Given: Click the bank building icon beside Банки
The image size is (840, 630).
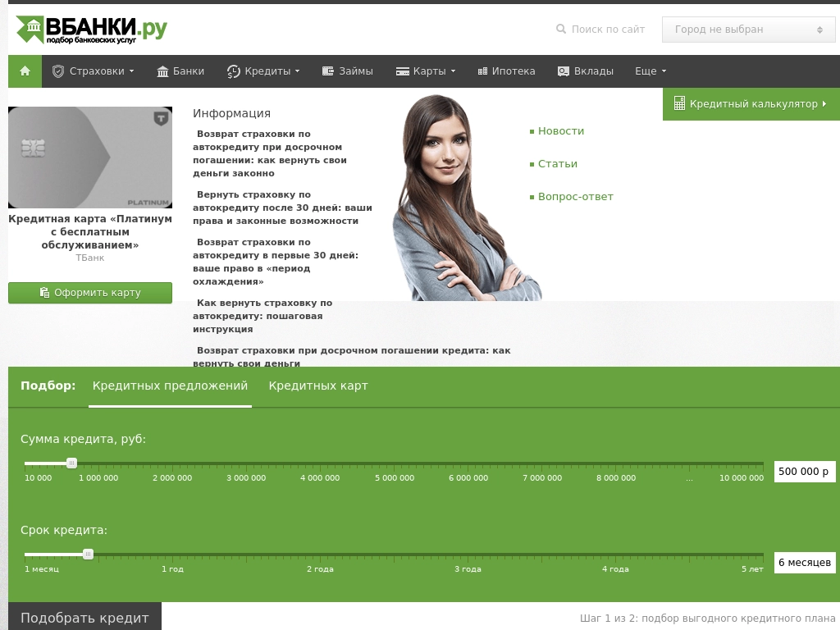Looking at the screenshot, I should [162, 71].
